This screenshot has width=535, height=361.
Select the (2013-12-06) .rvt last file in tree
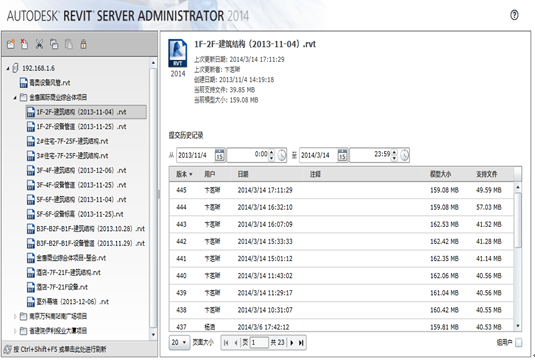pos(73,302)
